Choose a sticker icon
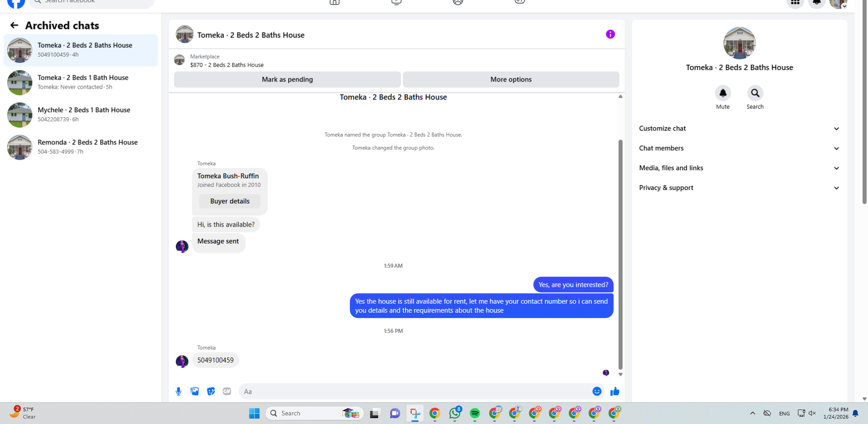This screenshot has height=424, width=868. coord(211,391)
